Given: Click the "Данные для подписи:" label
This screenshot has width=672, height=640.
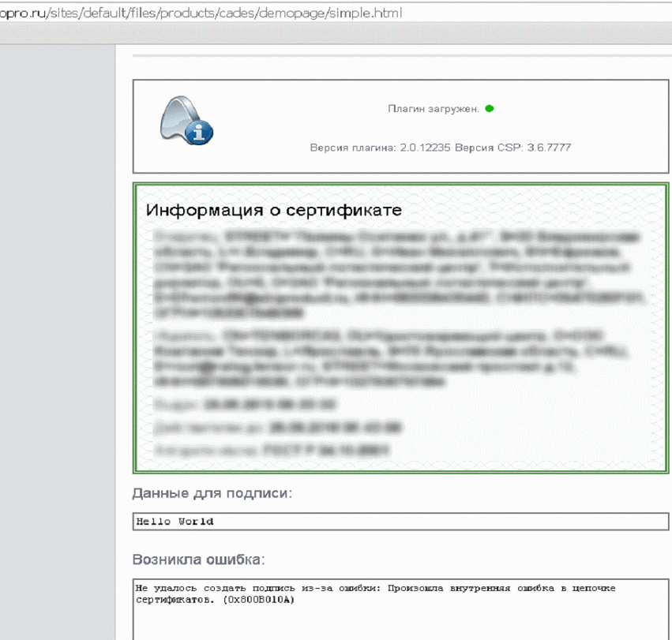Looking at the screenshot, I should 212,494.
